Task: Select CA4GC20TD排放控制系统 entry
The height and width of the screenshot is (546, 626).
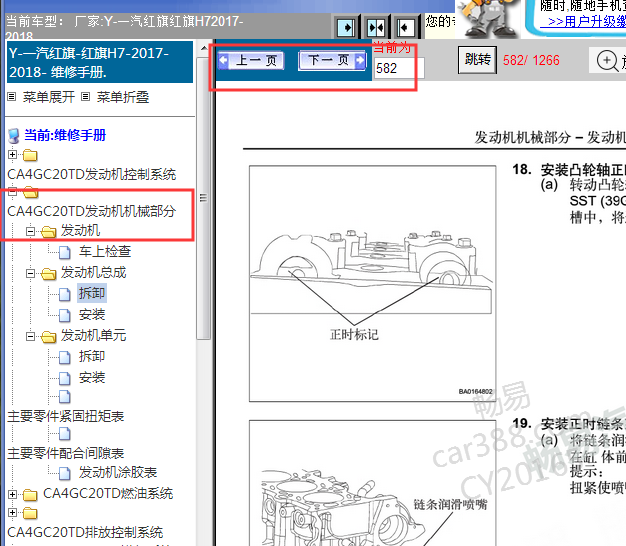Action: coord(85,532)
